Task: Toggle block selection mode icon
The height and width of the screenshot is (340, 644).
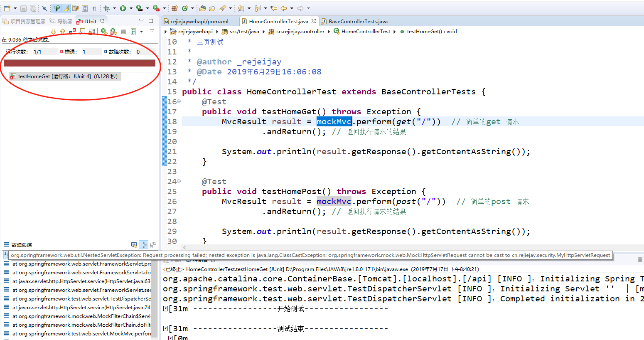Action: tap(84, 8)
